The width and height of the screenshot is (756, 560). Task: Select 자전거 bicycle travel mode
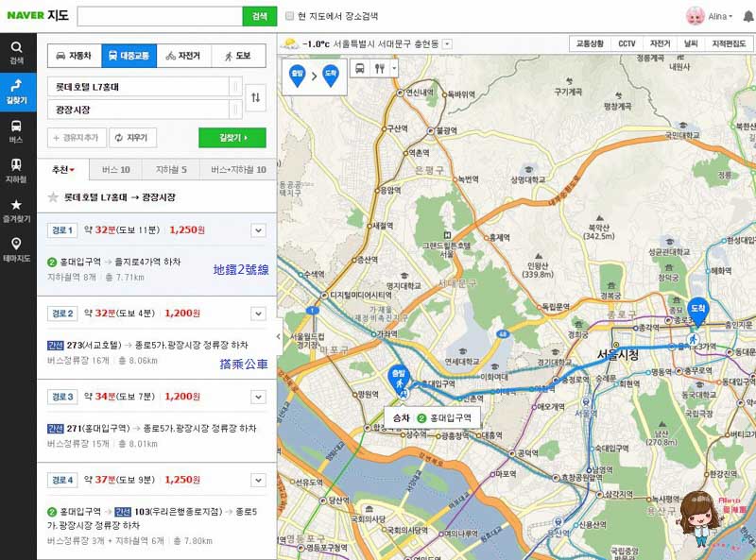pyautogui.click(x=183, y=56)
